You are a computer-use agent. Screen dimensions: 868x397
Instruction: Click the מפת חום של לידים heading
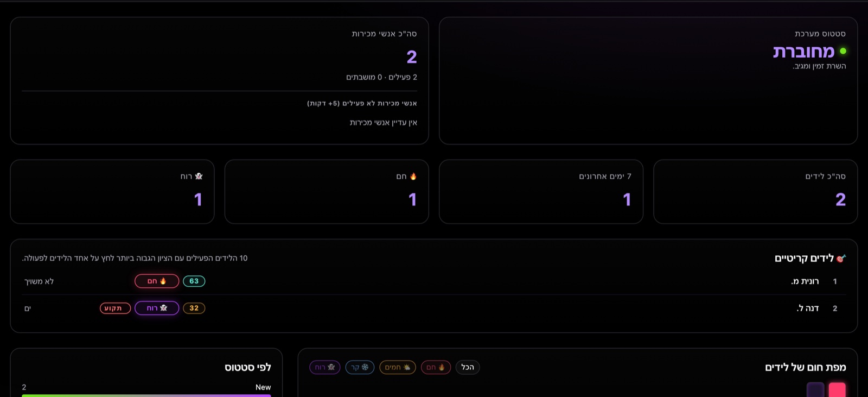pyautogui.click(x=806, y=368)
